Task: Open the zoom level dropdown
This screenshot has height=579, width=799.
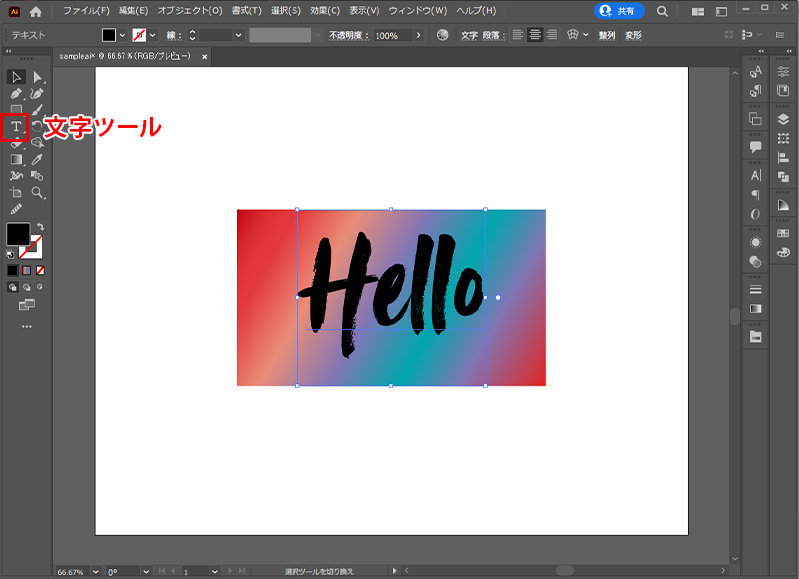Action: click(x=95, y=572)
